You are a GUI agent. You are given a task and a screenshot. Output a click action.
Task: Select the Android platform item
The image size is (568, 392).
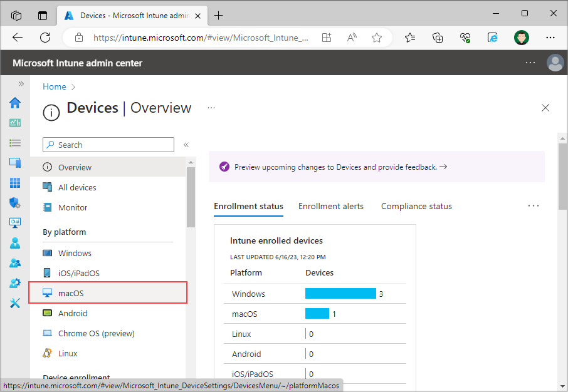(108, 313)
